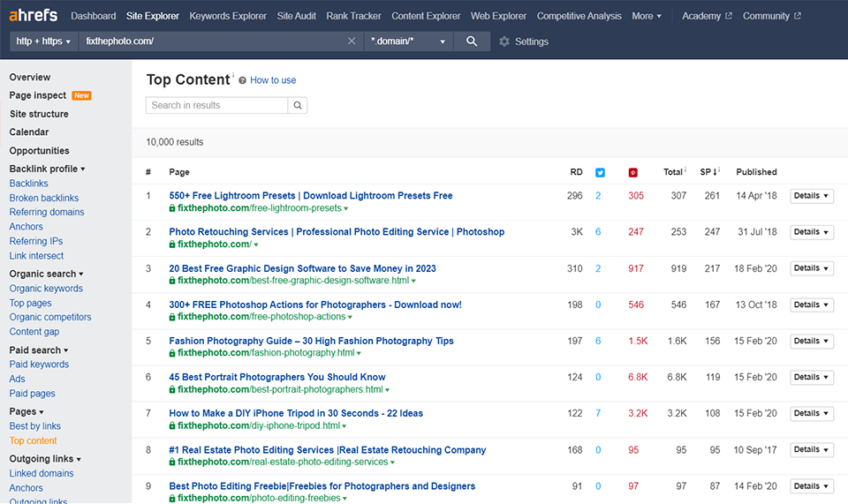Sort by the SP column header
The height and width of the screenshot is (504, 848).
coord(708,172)
